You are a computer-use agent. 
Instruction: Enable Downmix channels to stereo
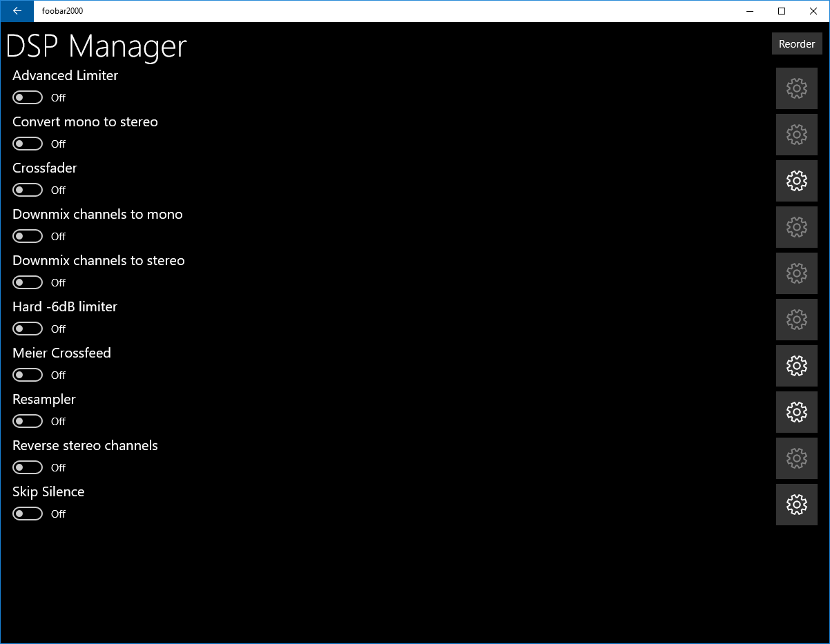click(x=28, y=282)
